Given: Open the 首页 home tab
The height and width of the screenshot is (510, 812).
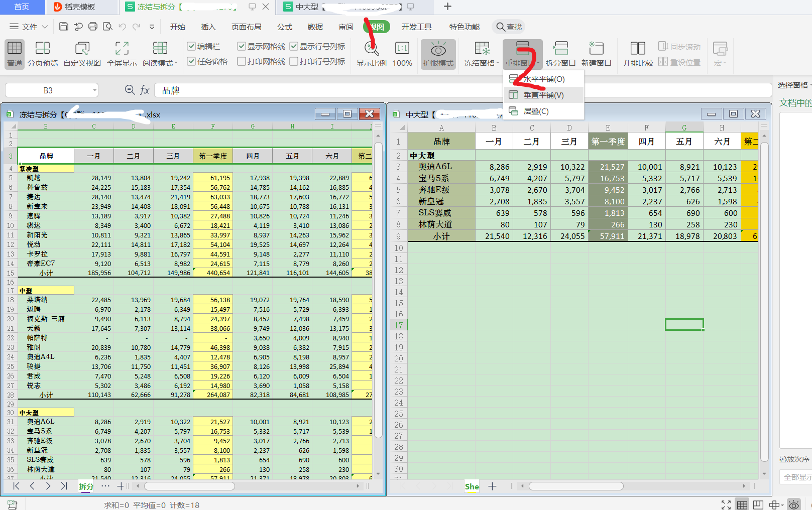Looking at the screenshot, I should (x=22, y=7).
